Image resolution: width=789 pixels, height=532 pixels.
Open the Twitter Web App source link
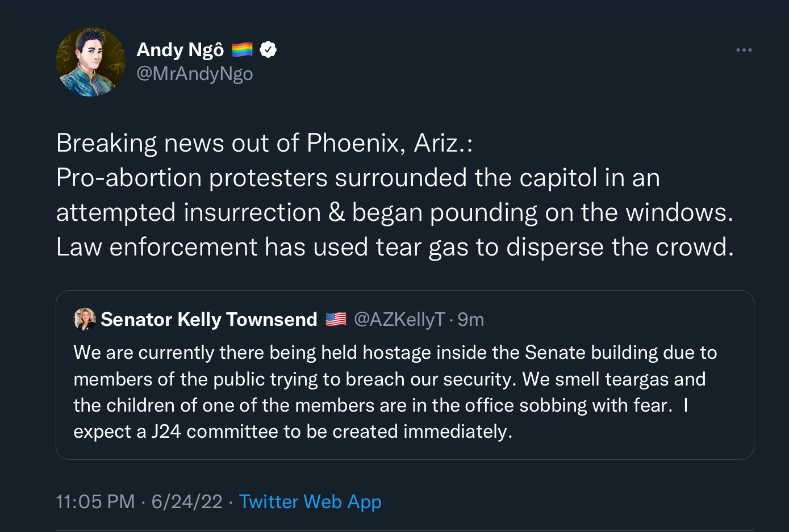310,502
